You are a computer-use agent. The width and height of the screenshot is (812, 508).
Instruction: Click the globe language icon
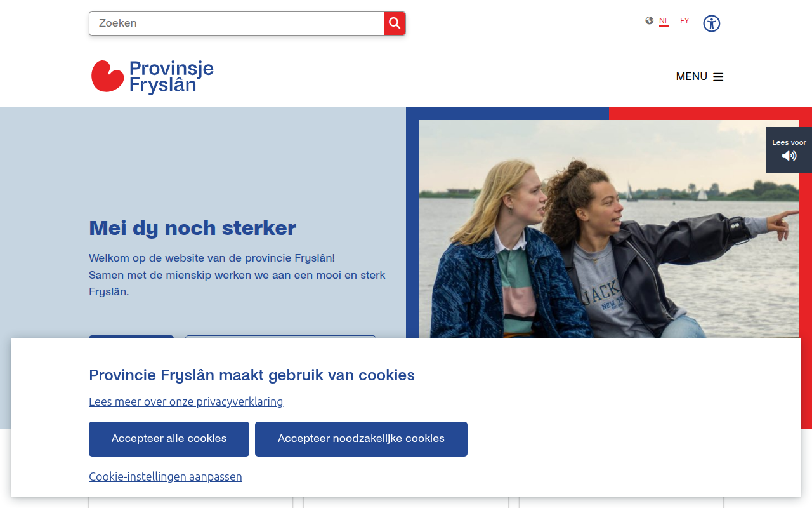tap(649, 20)
